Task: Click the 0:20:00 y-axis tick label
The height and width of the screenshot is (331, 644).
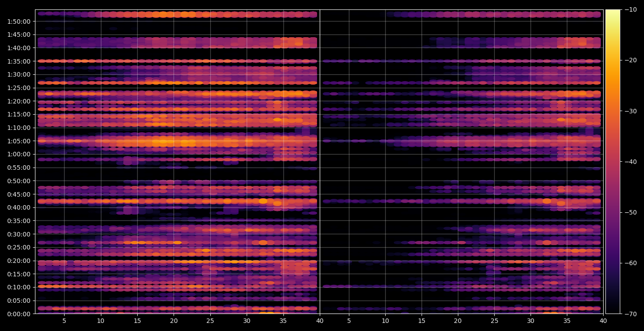Action: tap(19, 261)
